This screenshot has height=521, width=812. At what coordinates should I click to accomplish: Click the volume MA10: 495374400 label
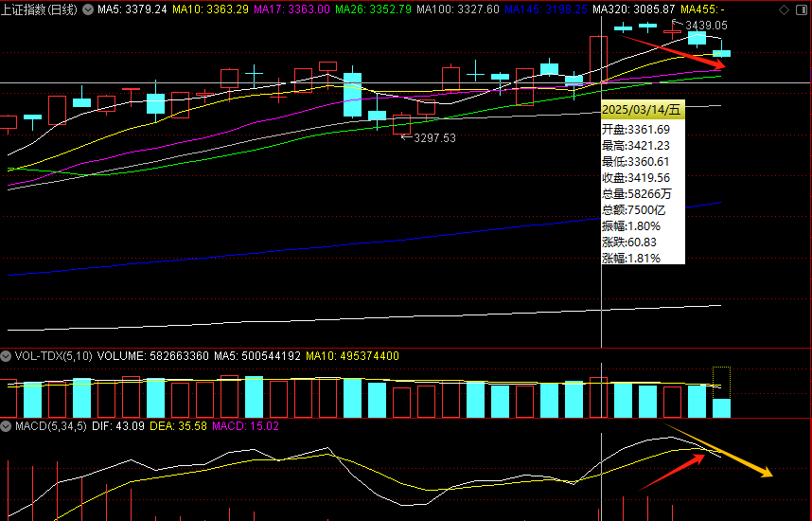click(x=352, y=356)
